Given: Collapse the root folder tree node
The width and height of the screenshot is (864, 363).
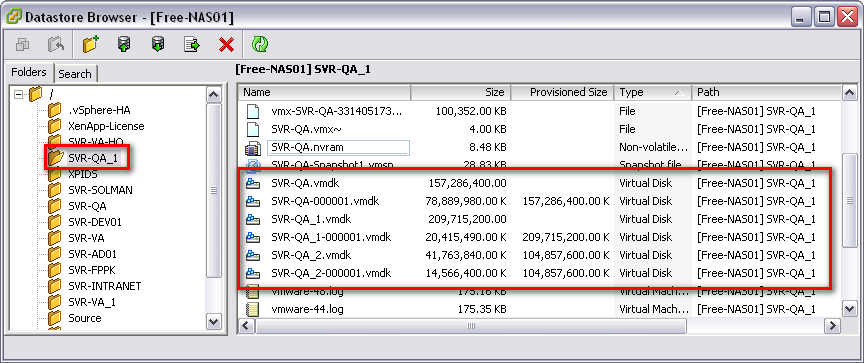Looking at the screenshot, I should 19,94.
